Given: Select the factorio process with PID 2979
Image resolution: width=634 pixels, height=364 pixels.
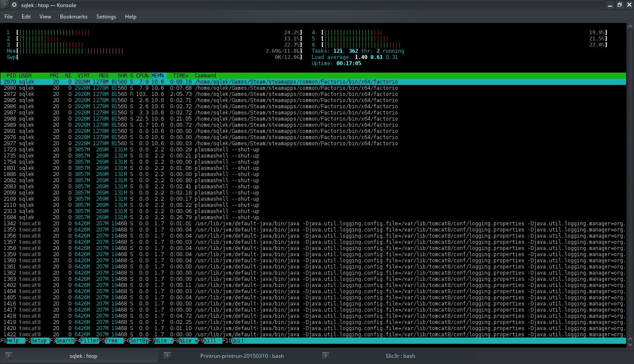Looking at the screenshot, I should pos(313,82).
